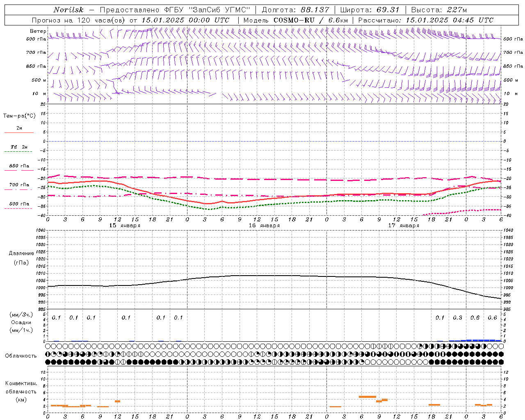Screen dimensions: 525x420
Task: Click the '17 января' date label
Action: pos(404,226)
